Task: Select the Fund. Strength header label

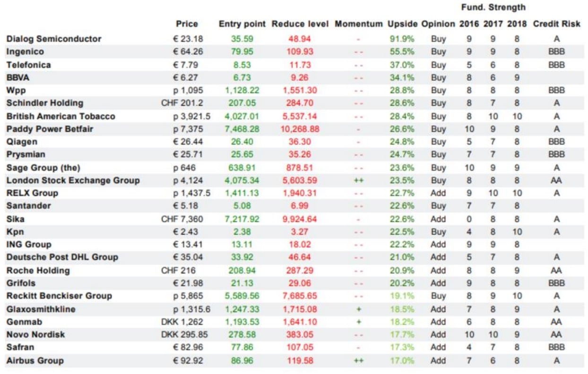Action: pos(493,8)
